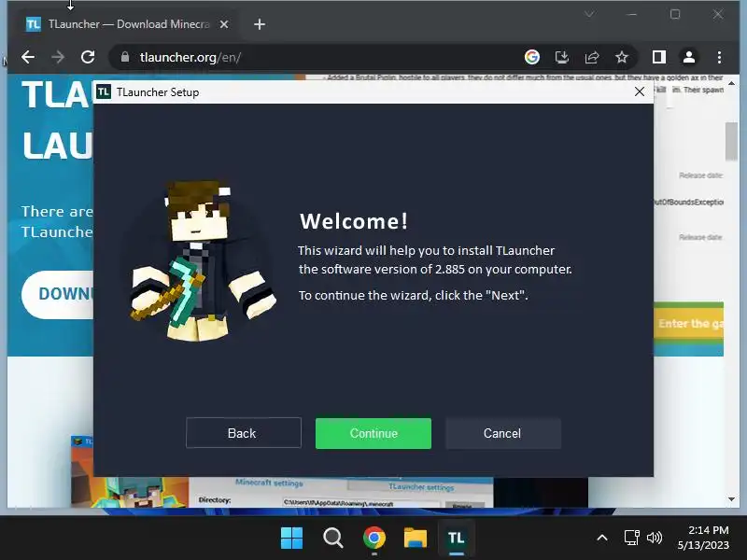The height and width of the screenshot is (560, 747).
Task: Click the Google icon in address bar
Action: click(x=531, y=57)
